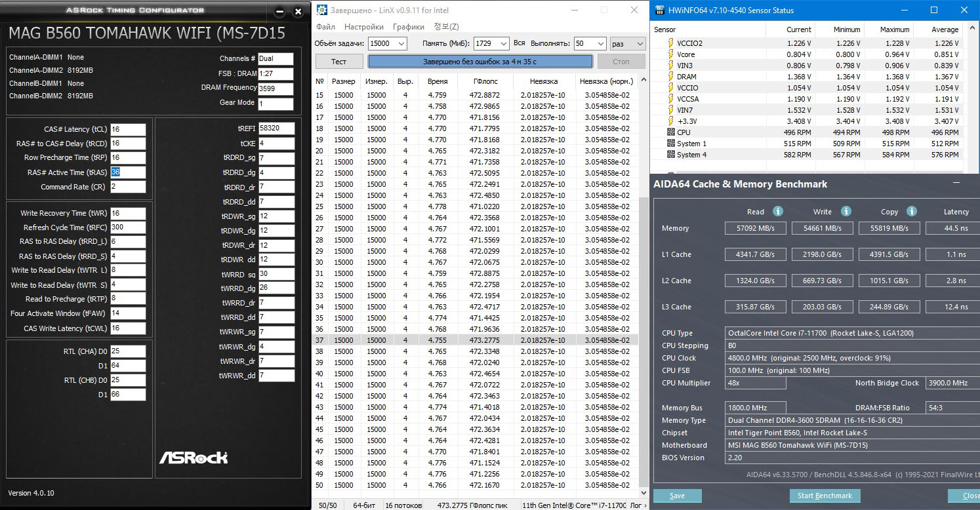Screen dimensions: 980x510
Task: Open the 정보(Z) menu in LinX
Action: tap(446, 27)
